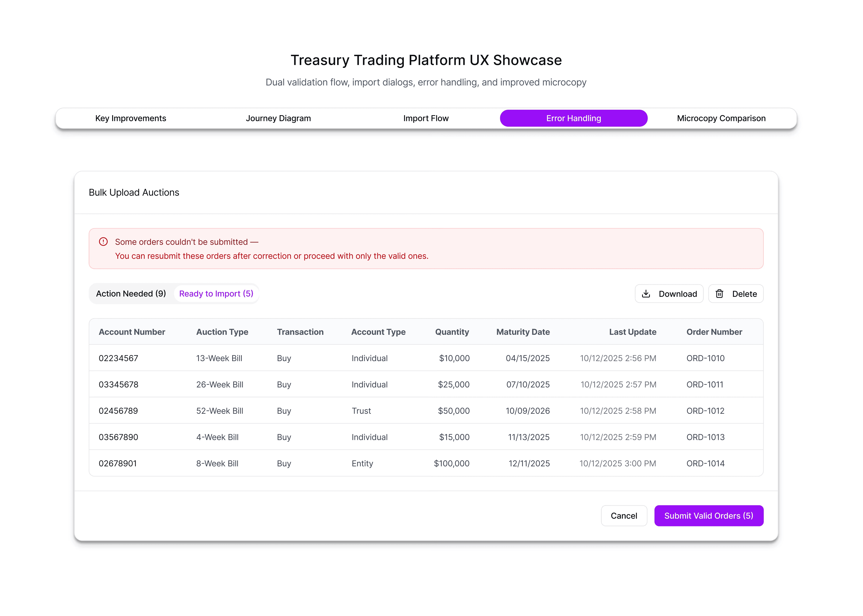Image resolution: width=863 pixels, height=616 pixels.
Task: Select the Import Flow tab
Action: click(x=425, y=118)
